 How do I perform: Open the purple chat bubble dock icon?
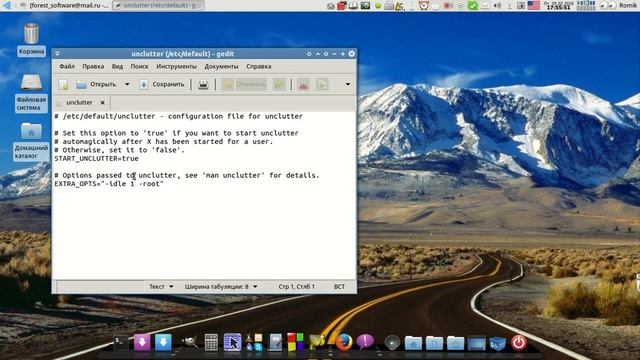point(365,341)
